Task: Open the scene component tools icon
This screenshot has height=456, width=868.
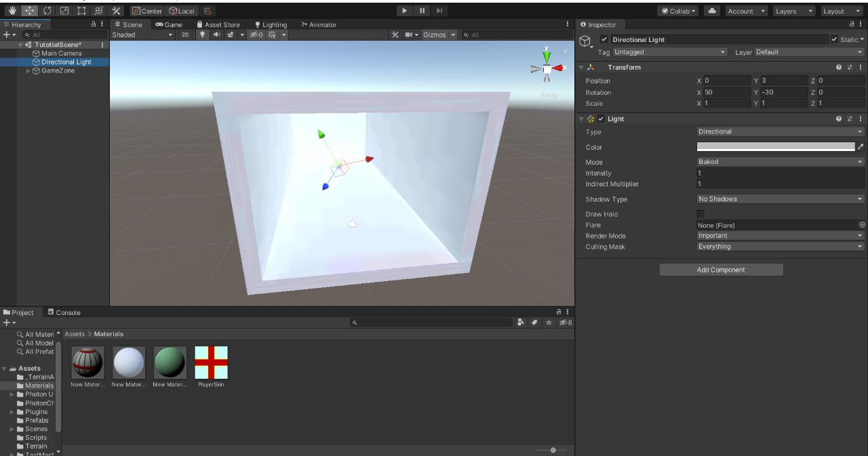Action: pos(395,35)
